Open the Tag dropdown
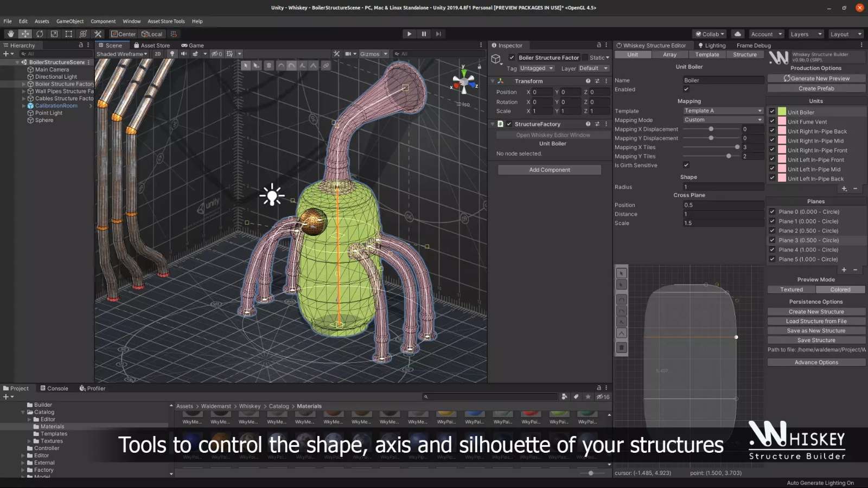Viewport: 868px width, 488px height. [537, 68]
